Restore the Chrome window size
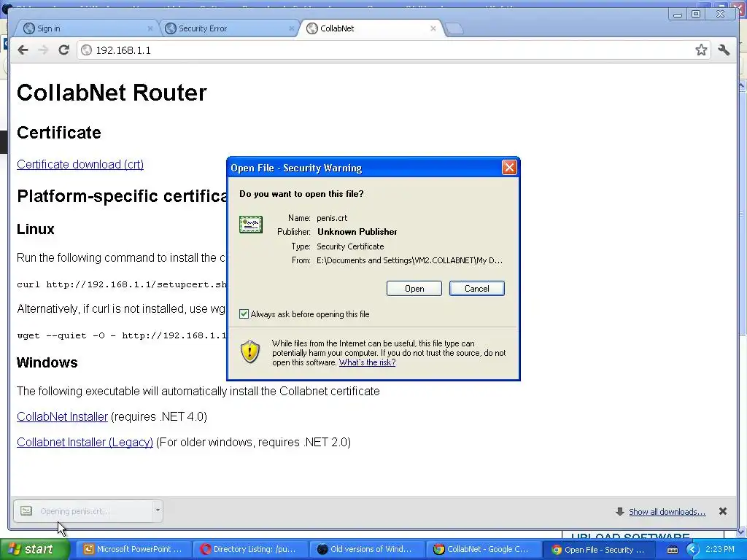The height and width of the screenshot is (560, 747). tap(696, 15)
